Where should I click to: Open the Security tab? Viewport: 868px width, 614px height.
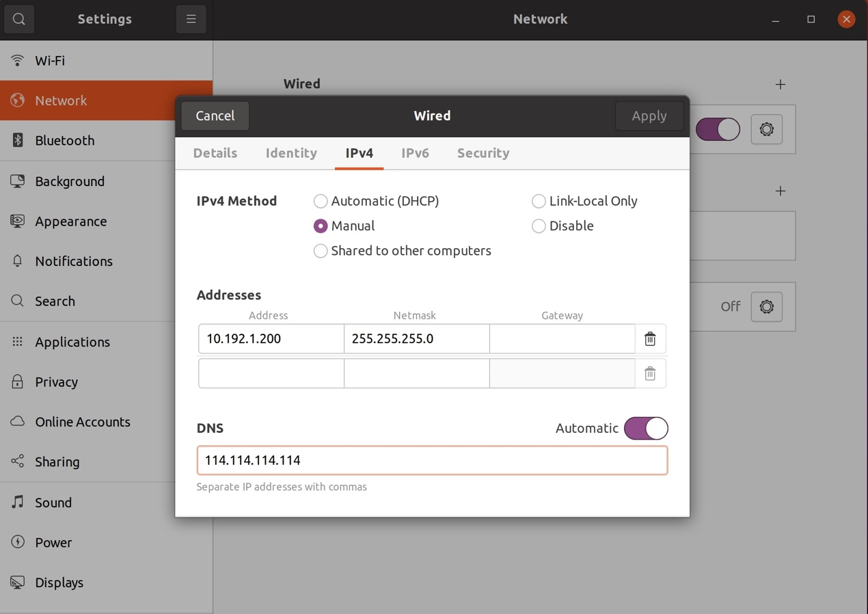click(483, 153)
